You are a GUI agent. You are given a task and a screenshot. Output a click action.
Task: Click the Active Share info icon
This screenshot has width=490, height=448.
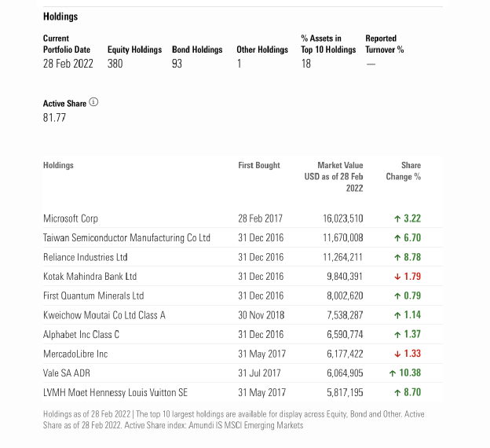(93, 102)
